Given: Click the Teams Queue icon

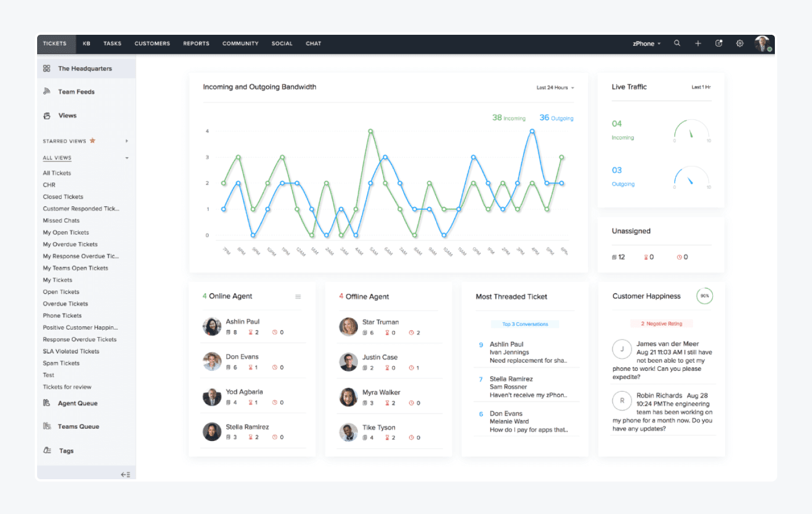Looking at the screenshot, I should [x=46, y=426].
